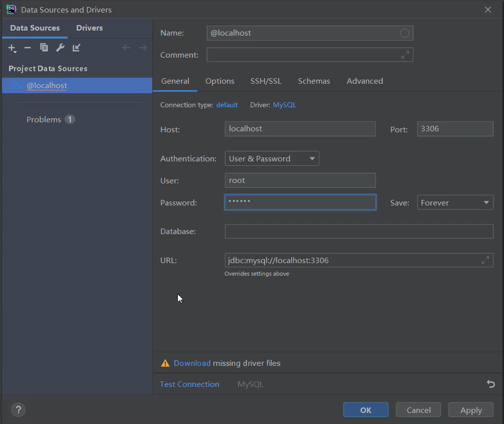Expand the URL field editor
Image resolution: width=504 pixels, height=424 pixels.
[485, 260]
